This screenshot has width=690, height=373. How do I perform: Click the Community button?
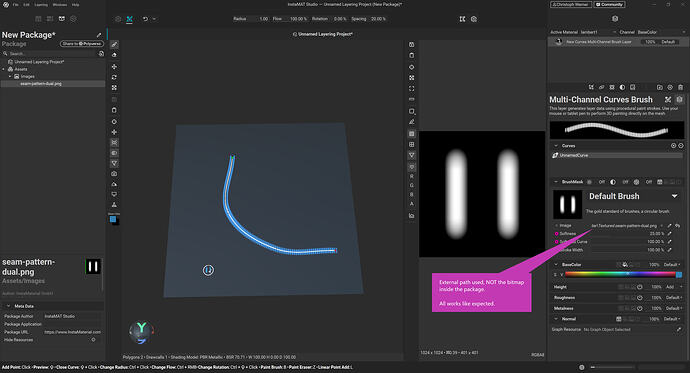pos(609,4)
